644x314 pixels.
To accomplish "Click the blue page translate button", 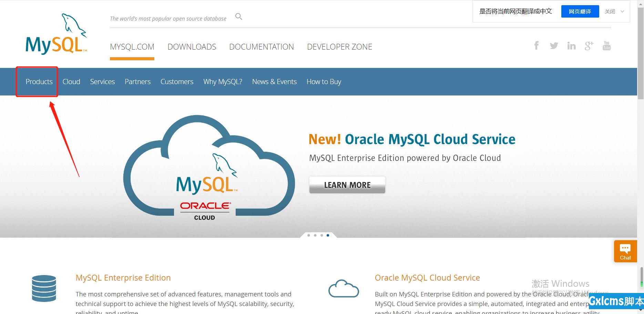I will pos(580,11).
